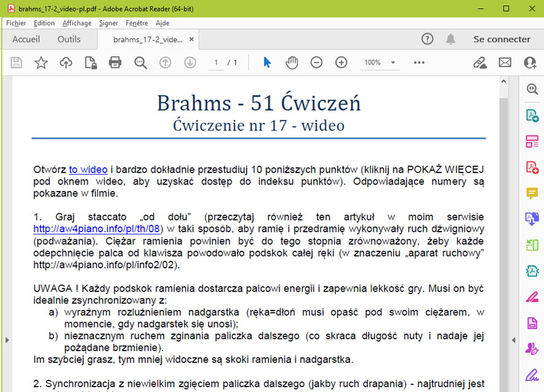544x392 pixels.
Task: Open the Create PDF tool in sidebar
Action: (x=532, y=167)
